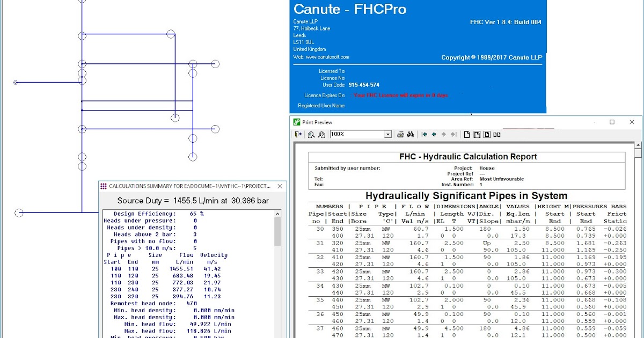Click the 'Design Efficiency: 65 %' line

pyautogui.click(x=158, y=214)
